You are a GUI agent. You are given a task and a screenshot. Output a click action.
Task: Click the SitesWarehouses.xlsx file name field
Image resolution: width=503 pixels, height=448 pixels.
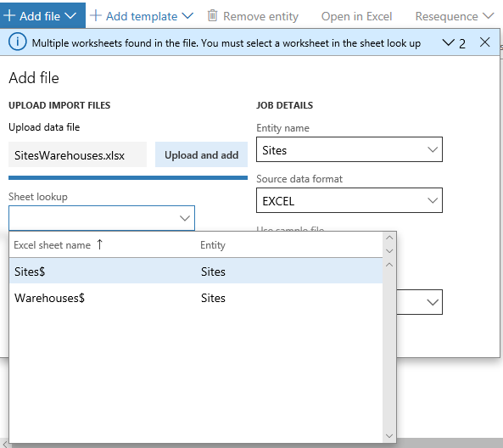tap(77, 154)
